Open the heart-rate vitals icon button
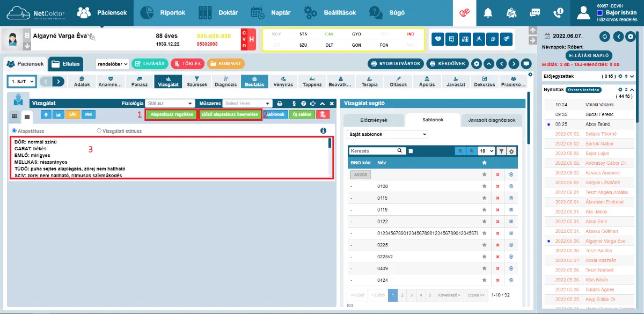Viewport: 644px width, 314px height. [438, 39]
